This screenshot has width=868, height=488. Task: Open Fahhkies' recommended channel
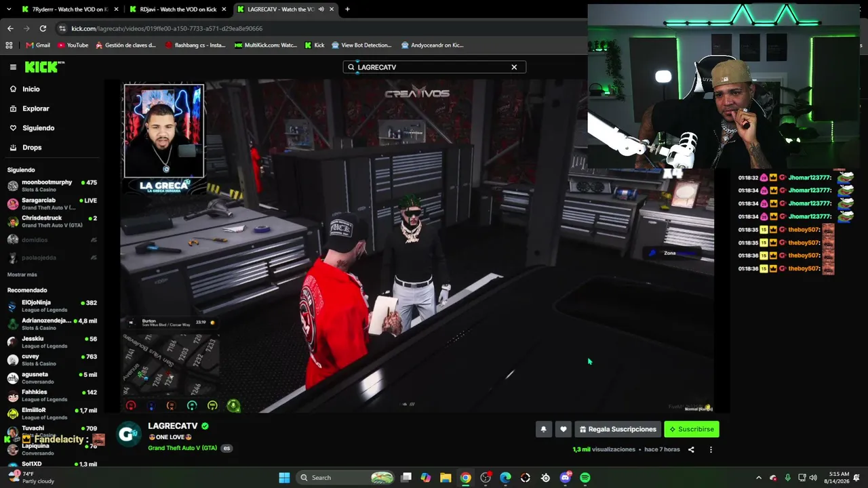52,396
